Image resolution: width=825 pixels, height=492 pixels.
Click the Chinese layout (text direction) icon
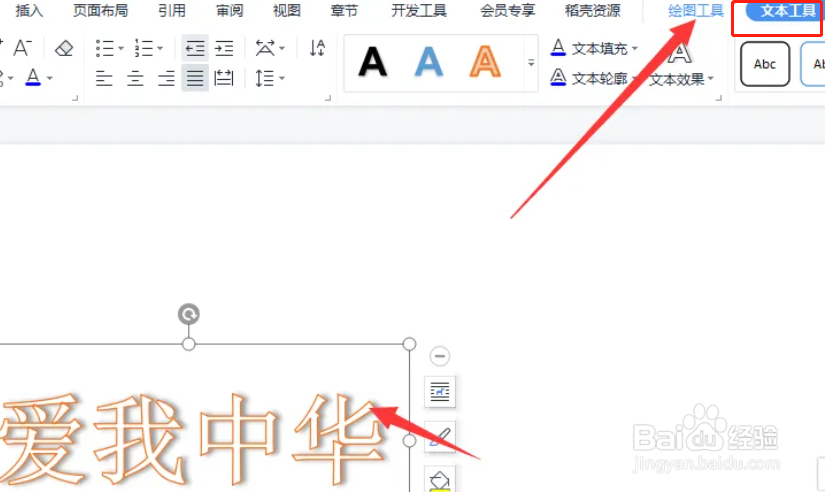[x=265, y=48]
